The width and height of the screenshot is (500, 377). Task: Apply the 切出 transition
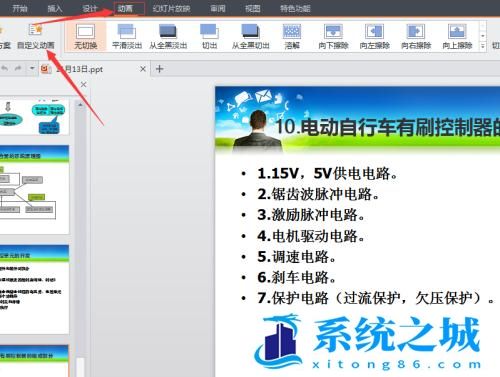[x=209, y=37]
